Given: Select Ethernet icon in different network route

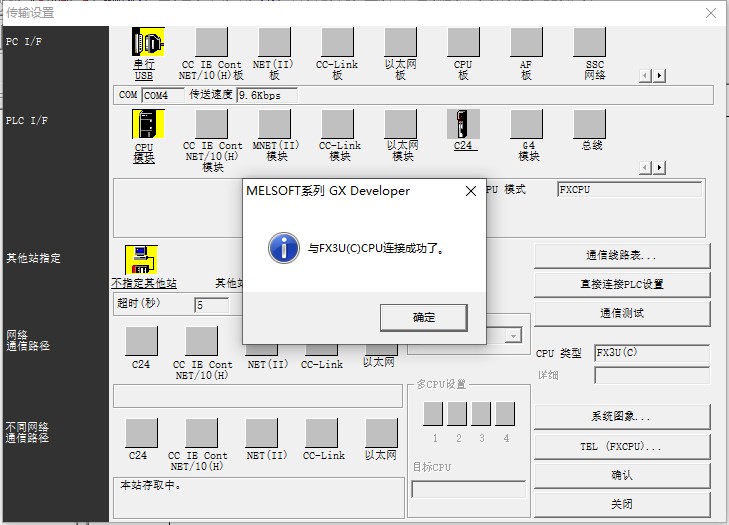Looking at the screenshot, I should [x=382, y=432].
